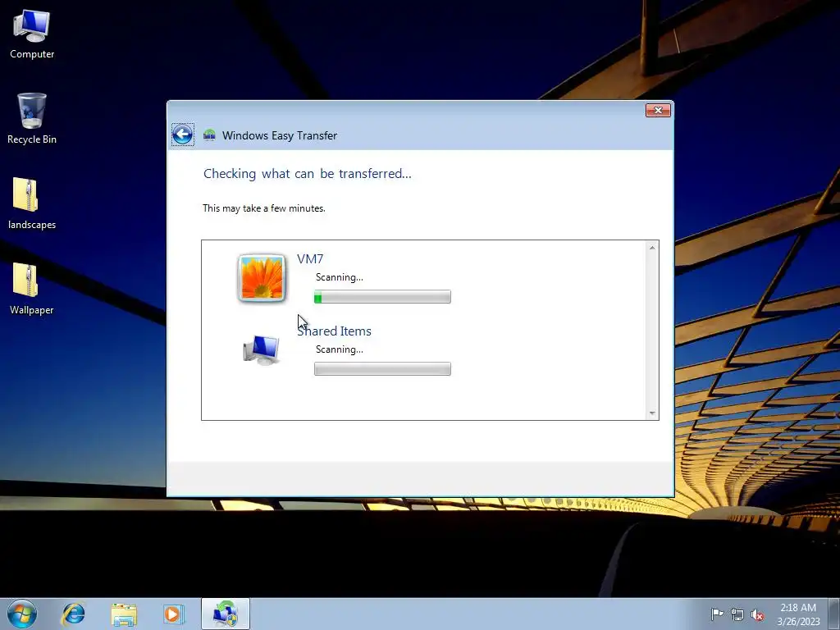Open Windows Media Player from the taskbar
The image size is (840, 630).
(174, 614)
